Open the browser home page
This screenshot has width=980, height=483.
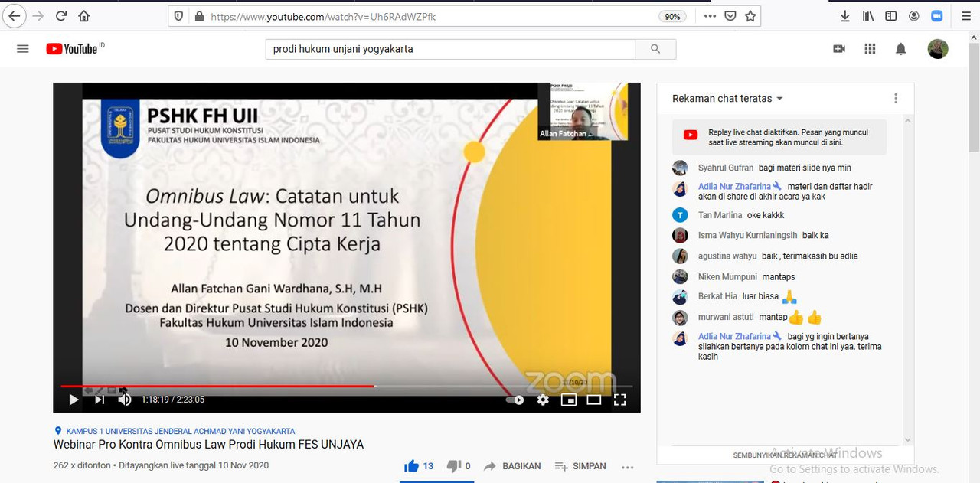[84, 16]
